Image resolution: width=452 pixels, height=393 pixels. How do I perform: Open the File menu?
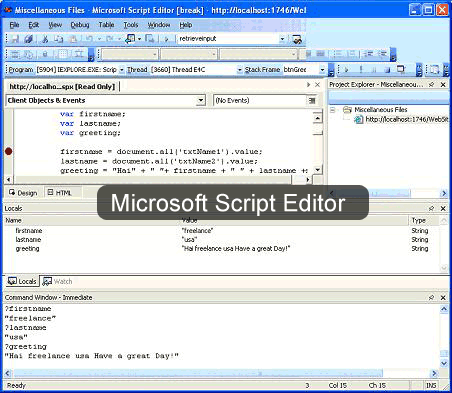click(x=14, y=25)
